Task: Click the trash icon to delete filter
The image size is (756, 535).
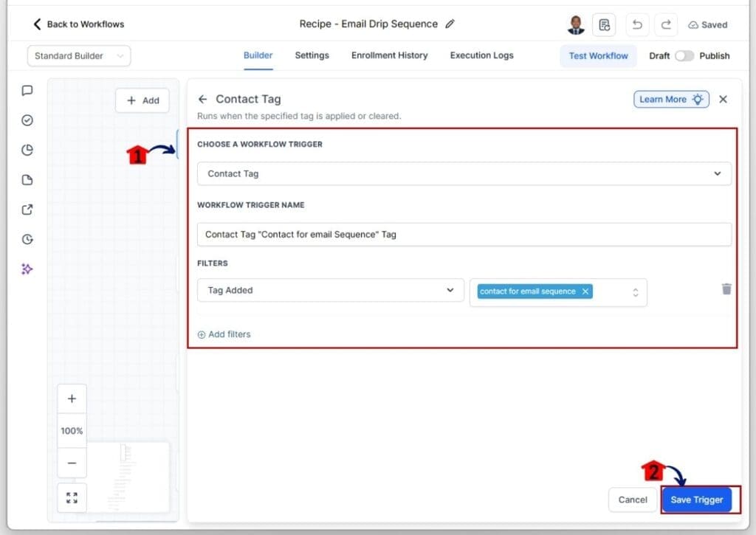Action: [x=726, y=289]
